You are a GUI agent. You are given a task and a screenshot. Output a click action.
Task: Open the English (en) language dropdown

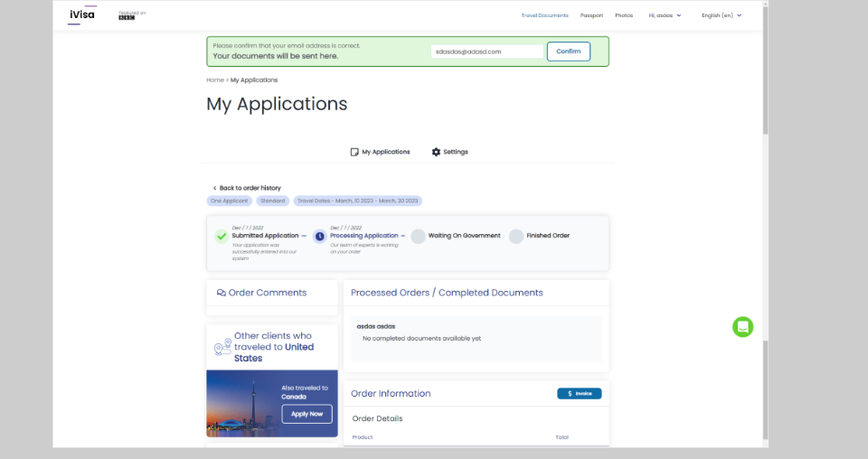click(x=722, y=15)
